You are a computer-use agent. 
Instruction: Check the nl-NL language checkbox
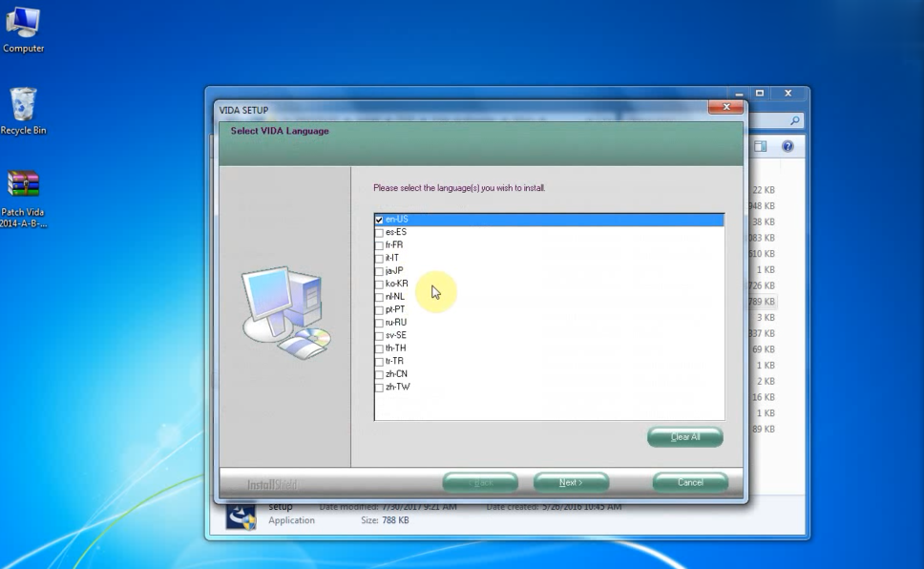pyautogui.click(x=379, y=297)
